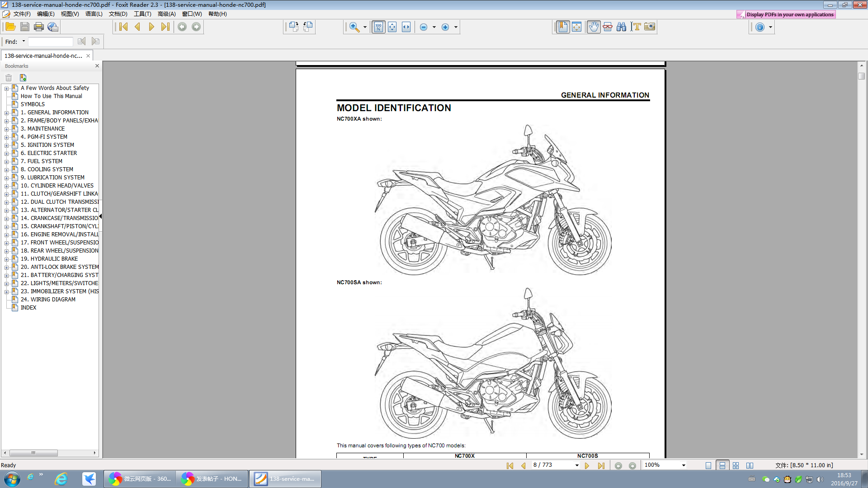This screenshot has height=488, width=868.
Task: Toggle the bookmarks navigation panel button
Action: (563, 27)
